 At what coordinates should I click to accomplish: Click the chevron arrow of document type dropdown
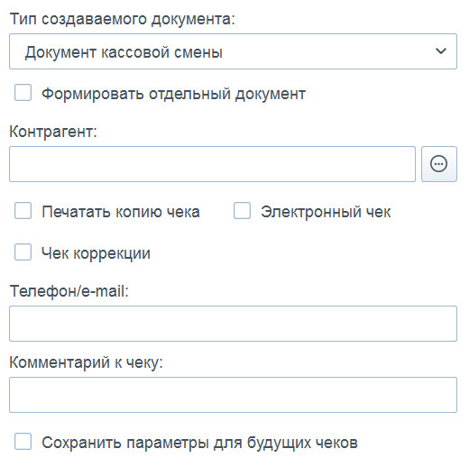pos(441,51)
